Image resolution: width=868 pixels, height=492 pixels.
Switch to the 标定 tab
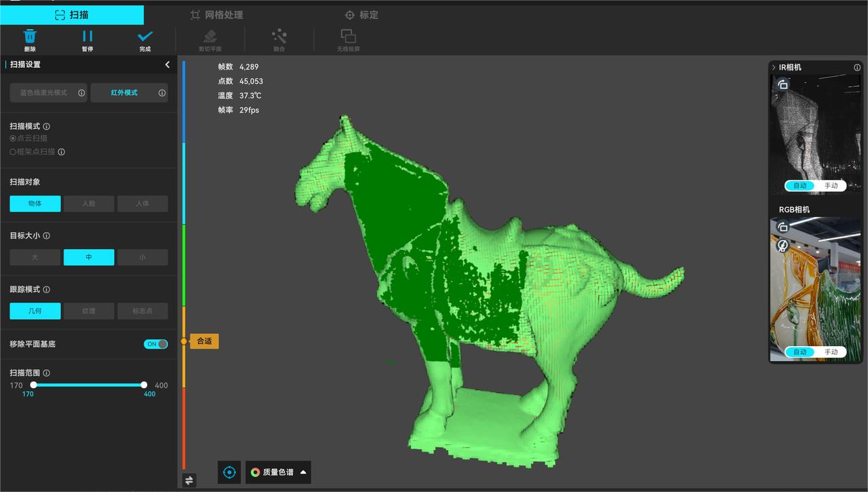(x=361, y=15)
